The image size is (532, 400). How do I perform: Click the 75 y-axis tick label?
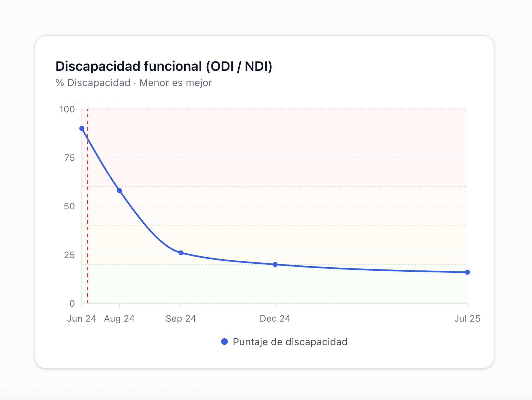pos(69,158)
